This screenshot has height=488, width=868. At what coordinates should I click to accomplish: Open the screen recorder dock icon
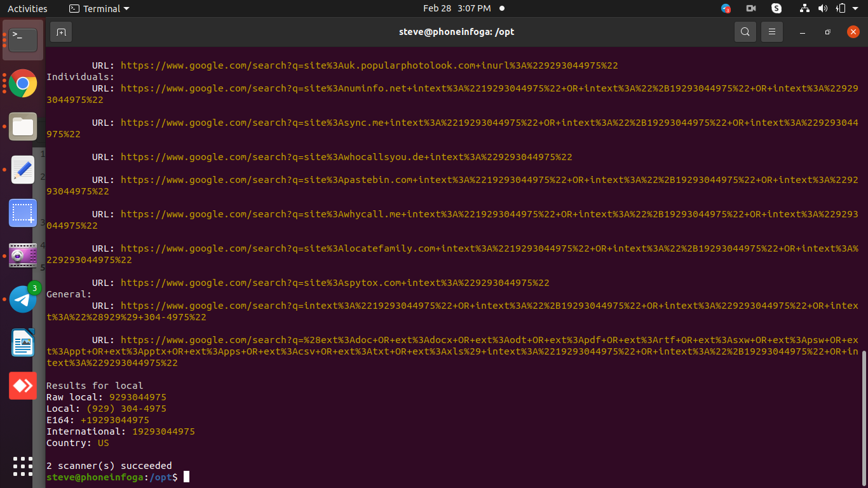23,255
